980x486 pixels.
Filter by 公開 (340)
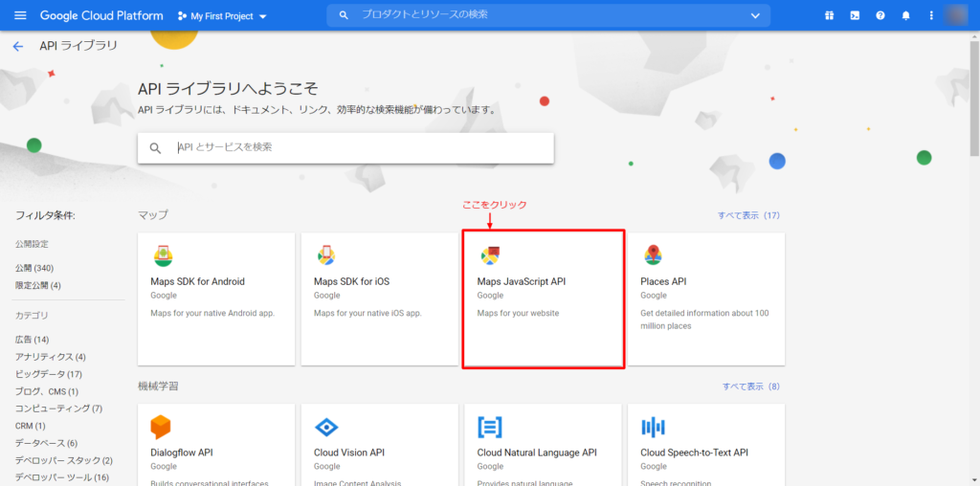tap(34, 268)
